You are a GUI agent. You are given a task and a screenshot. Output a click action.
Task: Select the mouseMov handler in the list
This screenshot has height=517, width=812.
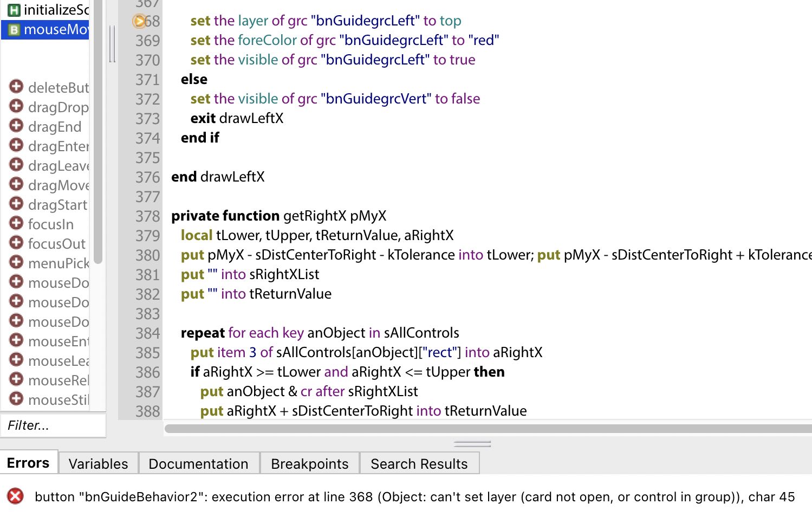(x=55, y=29)
